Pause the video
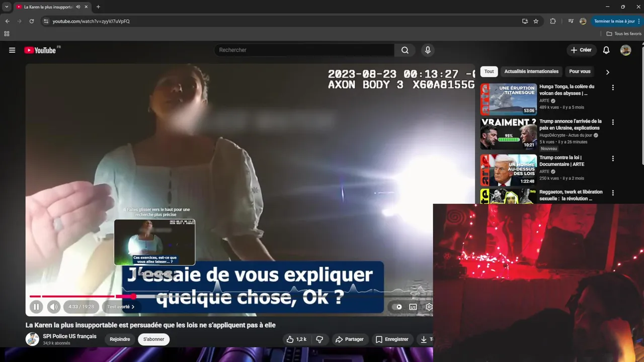The width and height of the screenshot is (644, 362). click(36, 307)
